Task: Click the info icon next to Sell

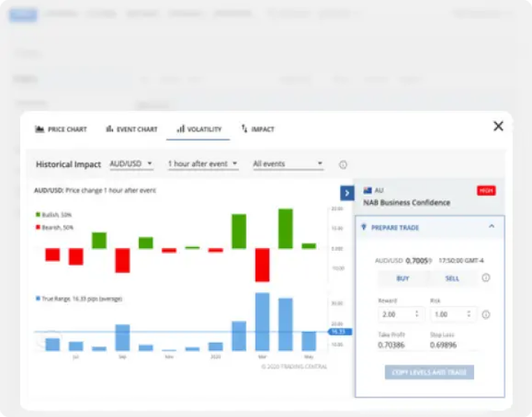Action: coord(486,278)
